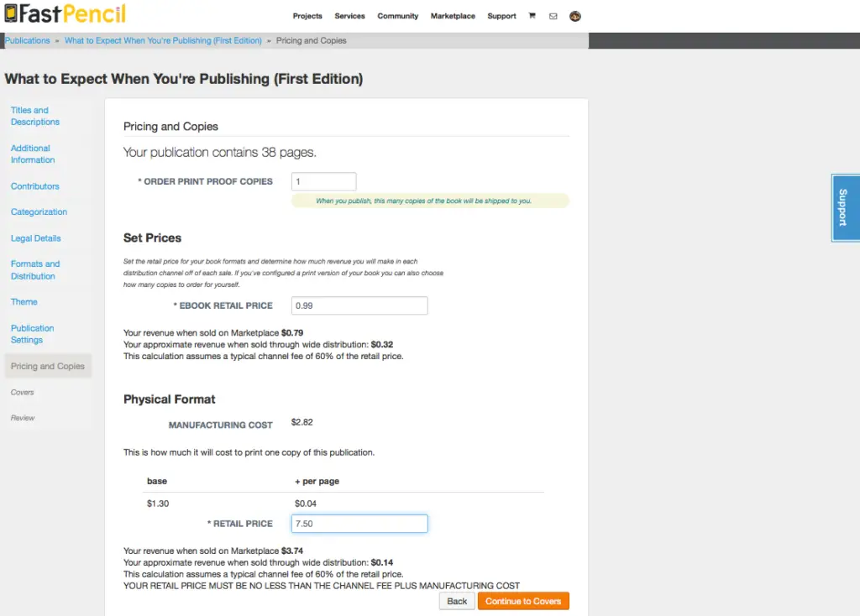Open Legal Details in sidebar
Screen dimensions: 860x616
click(35, 238)
